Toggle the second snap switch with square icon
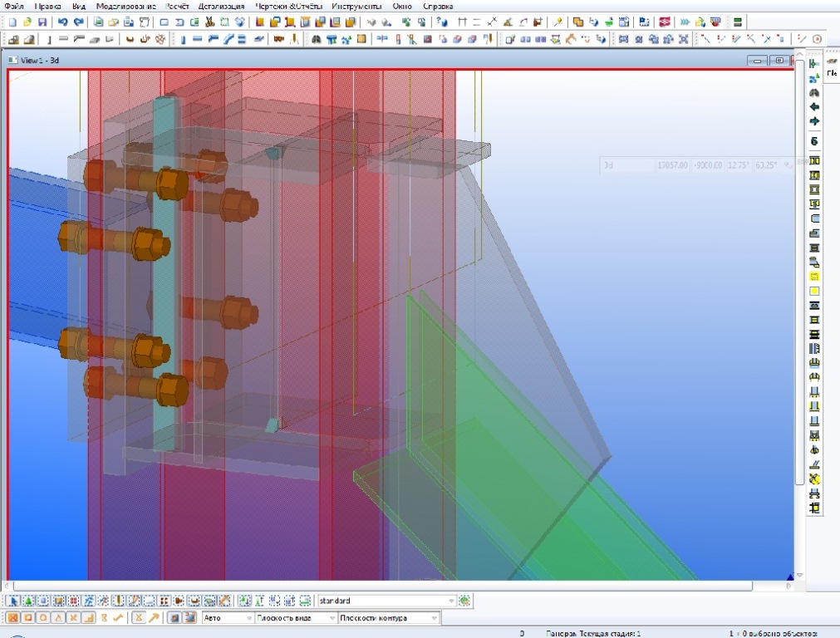 (27, 618)
